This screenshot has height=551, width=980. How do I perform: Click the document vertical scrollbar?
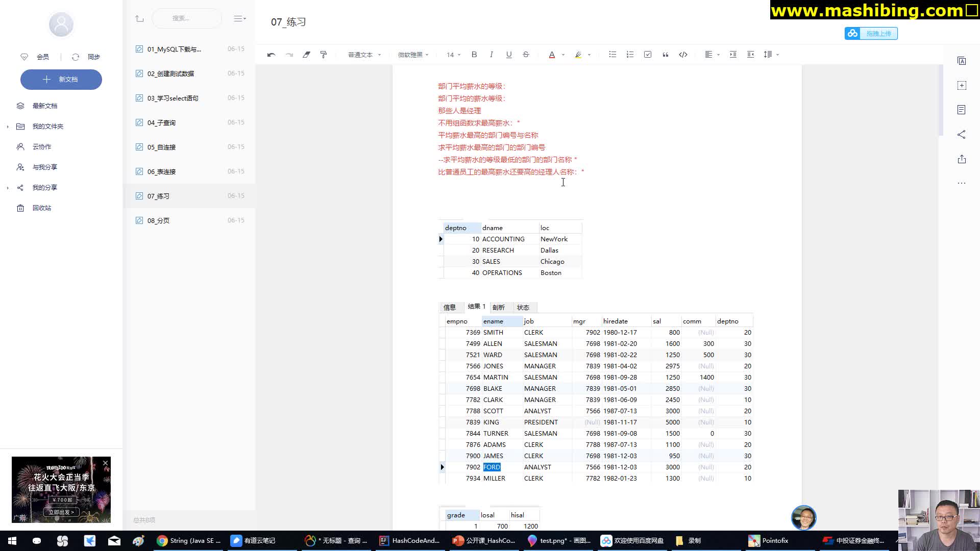point(941,101)
